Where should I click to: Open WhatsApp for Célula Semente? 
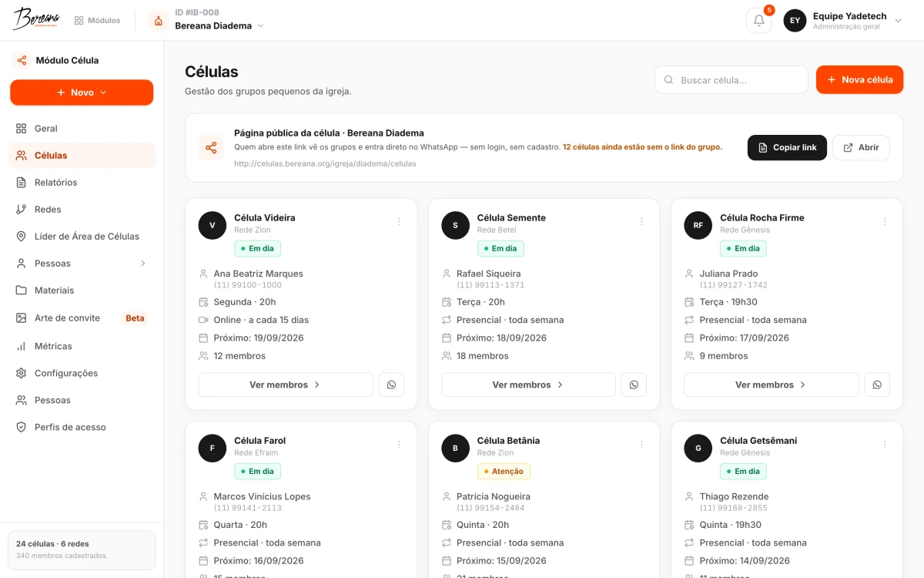click(634, 385)
